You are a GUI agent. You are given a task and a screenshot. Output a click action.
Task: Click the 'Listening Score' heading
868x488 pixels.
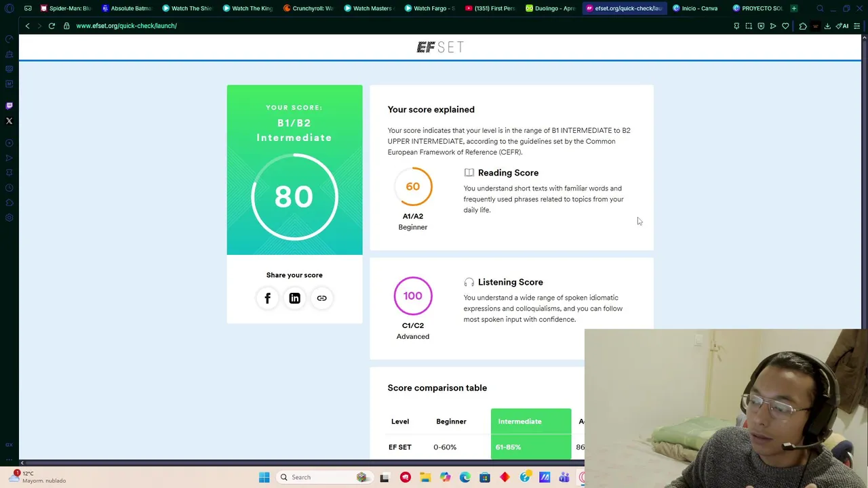click(510, 282)
